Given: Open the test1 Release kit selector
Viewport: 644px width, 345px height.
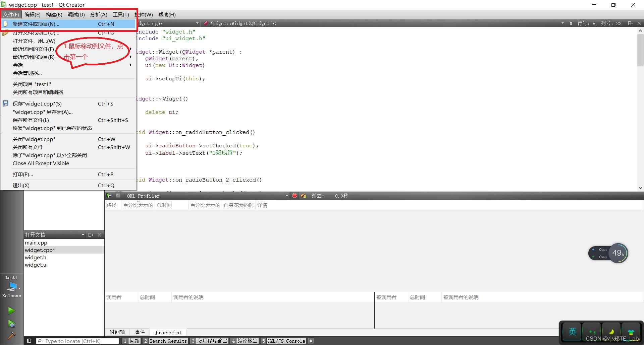Looking at the screenshot, I should pos(11,287).
